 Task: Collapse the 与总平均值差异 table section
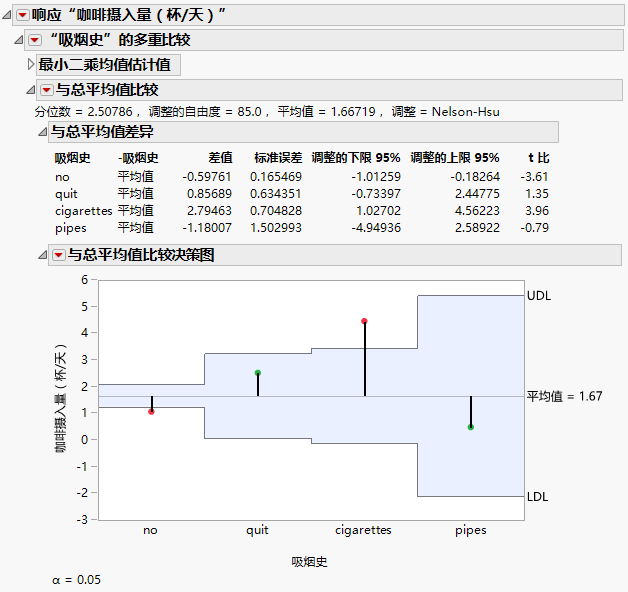pyautogui.click(x=42, y=132)
